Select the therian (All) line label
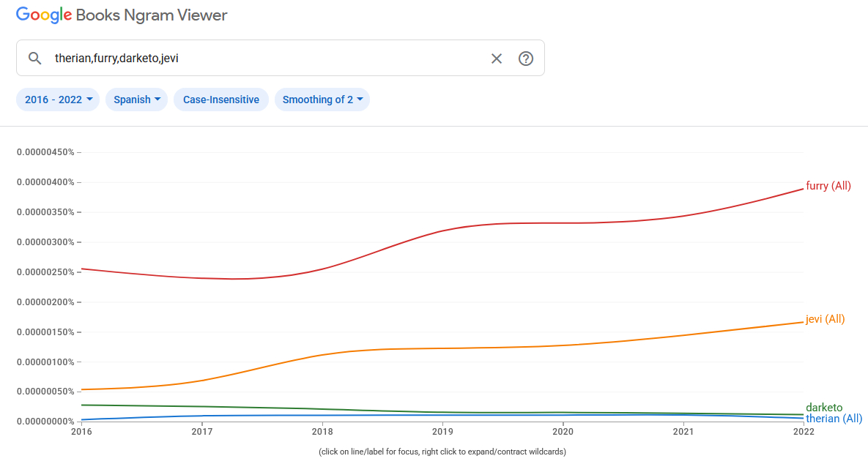Viewport: 868px width, 464px height. coord(834,419)
